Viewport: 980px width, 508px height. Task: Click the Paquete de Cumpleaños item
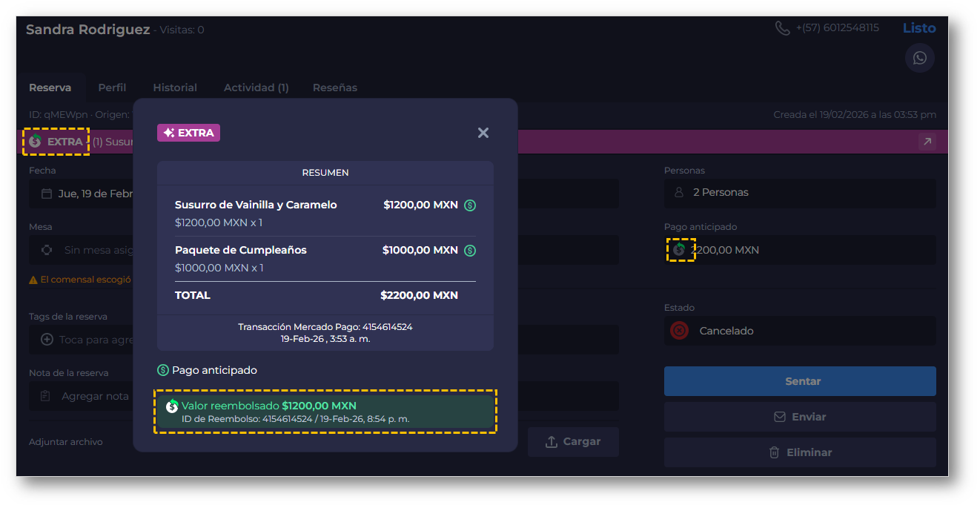click(241, 250)
